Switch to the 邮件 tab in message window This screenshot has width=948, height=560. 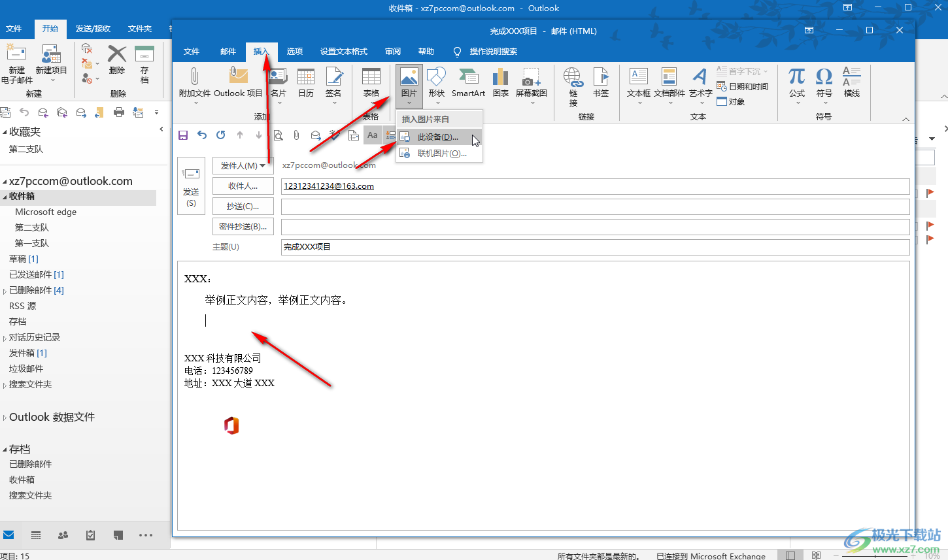[228, 52]
